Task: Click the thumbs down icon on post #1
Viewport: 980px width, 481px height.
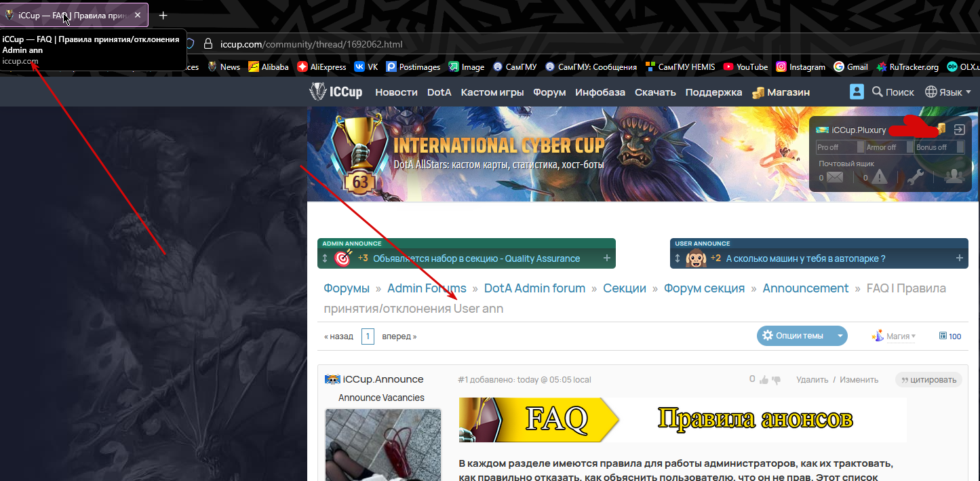Action: click(x=777, y=380)
